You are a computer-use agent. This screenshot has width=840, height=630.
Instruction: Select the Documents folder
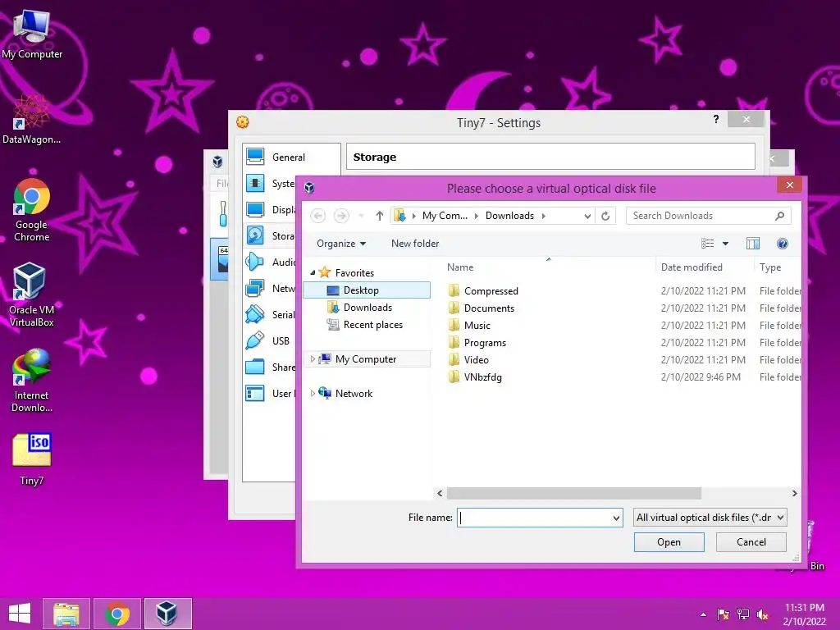point(489,308)
